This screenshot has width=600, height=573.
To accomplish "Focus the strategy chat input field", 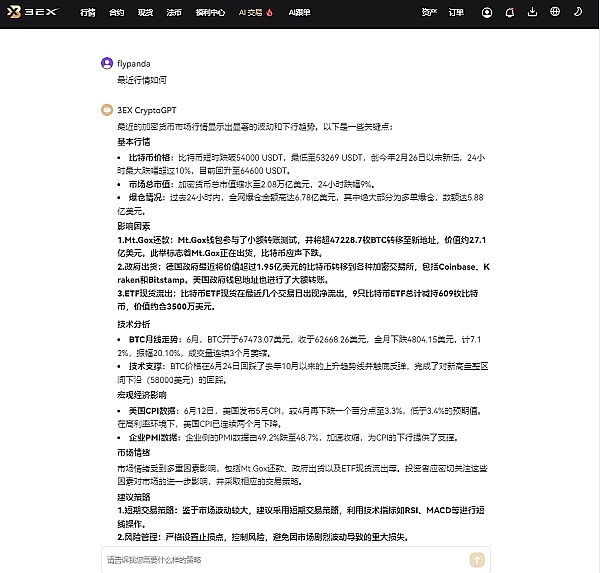I will point(280,560).
